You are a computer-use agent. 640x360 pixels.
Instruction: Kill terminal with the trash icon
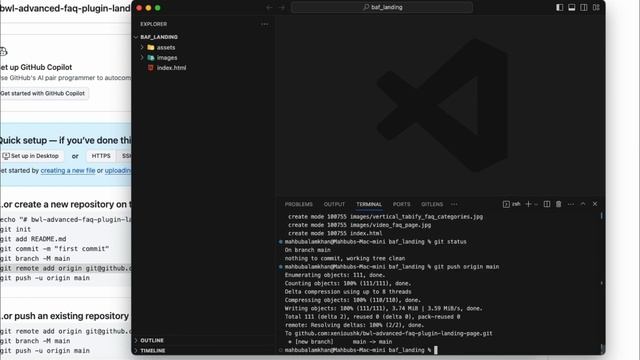tap(559, 204)
